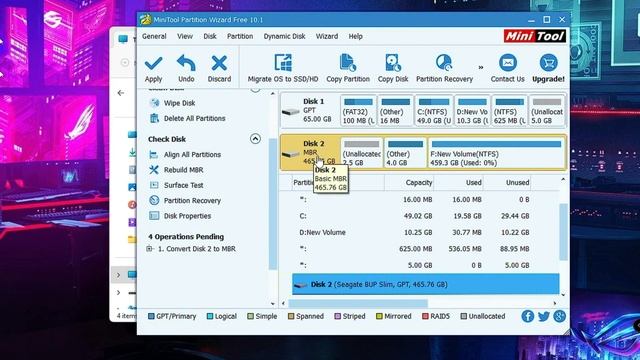The height and width of the screenshot is (360, 640).
Task: Select the FAT32 100 MB partition block
Action: [x=358, y=111]
